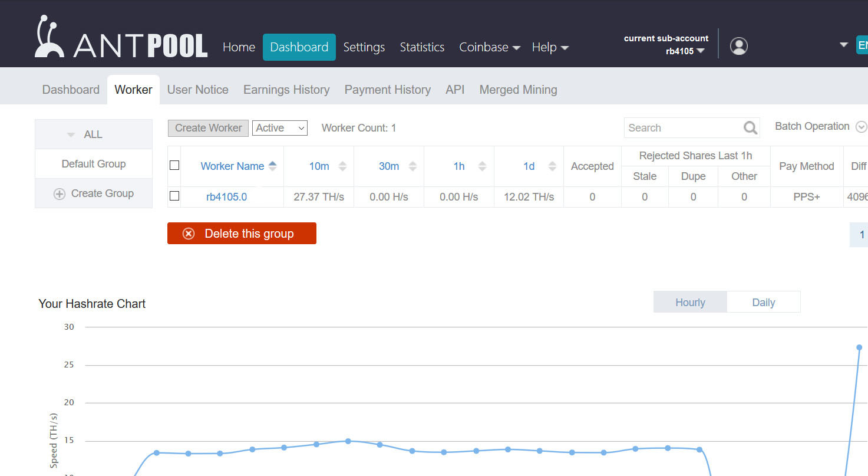This screenshot has width=868, height=476.
Task: Sort by Worker Name arrow icon
Action: [272, 166]
